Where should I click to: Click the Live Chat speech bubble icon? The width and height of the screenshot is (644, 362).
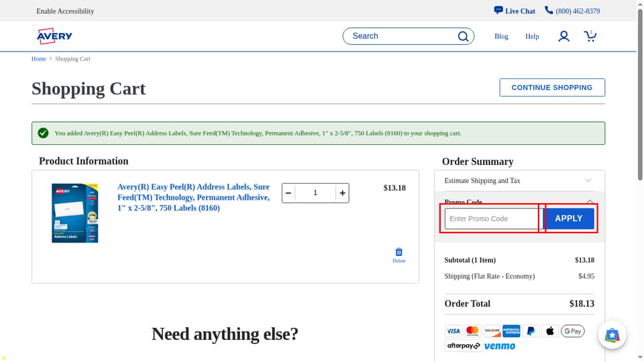tap(498, 10)
